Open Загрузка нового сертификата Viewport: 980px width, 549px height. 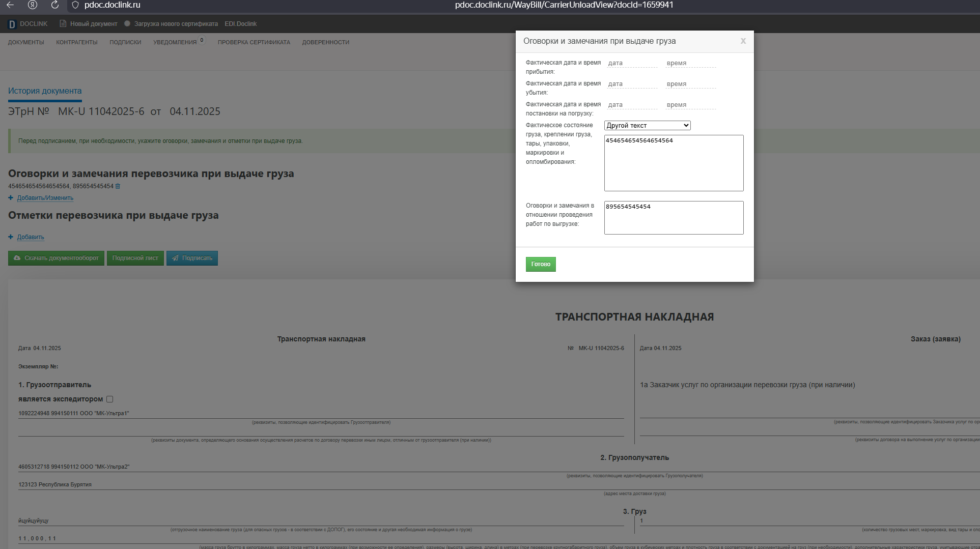coord(171,24)
